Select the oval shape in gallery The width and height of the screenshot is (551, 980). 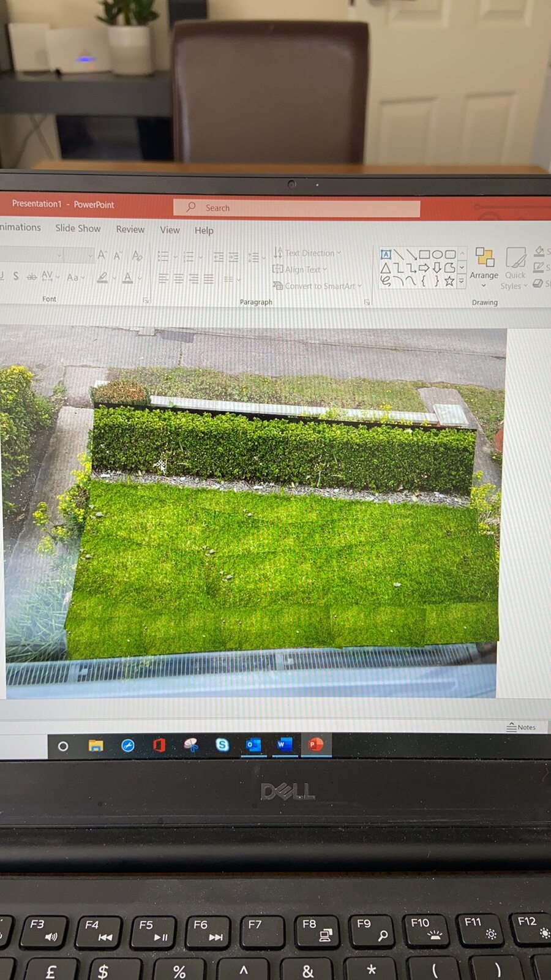[x=437, y=254]
